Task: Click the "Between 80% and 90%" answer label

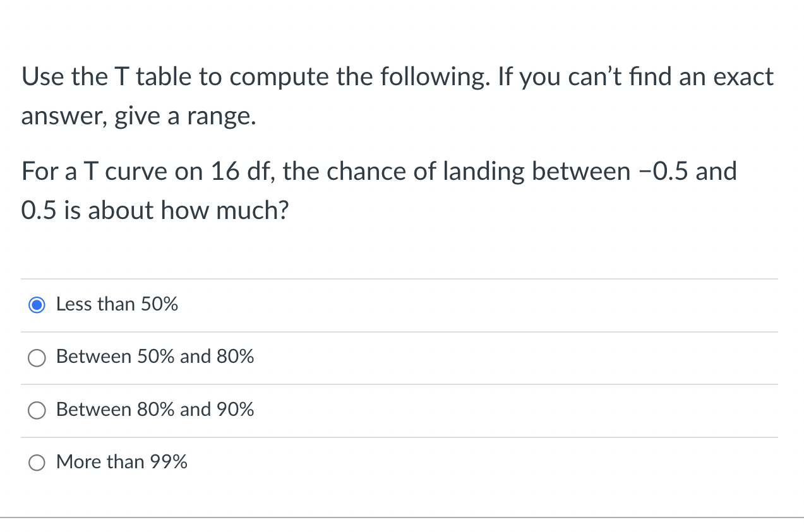Action: click(x=155, y=410)
